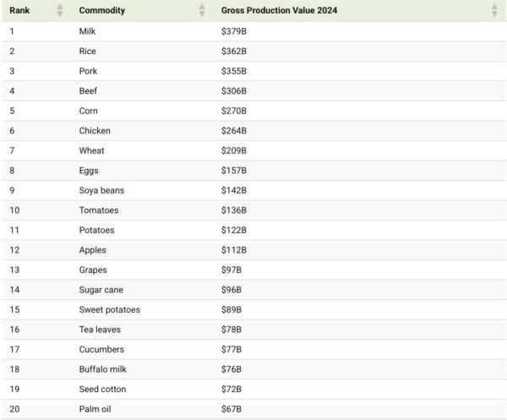Click the Gross Production Value 2024 header

tap(279, 10)
